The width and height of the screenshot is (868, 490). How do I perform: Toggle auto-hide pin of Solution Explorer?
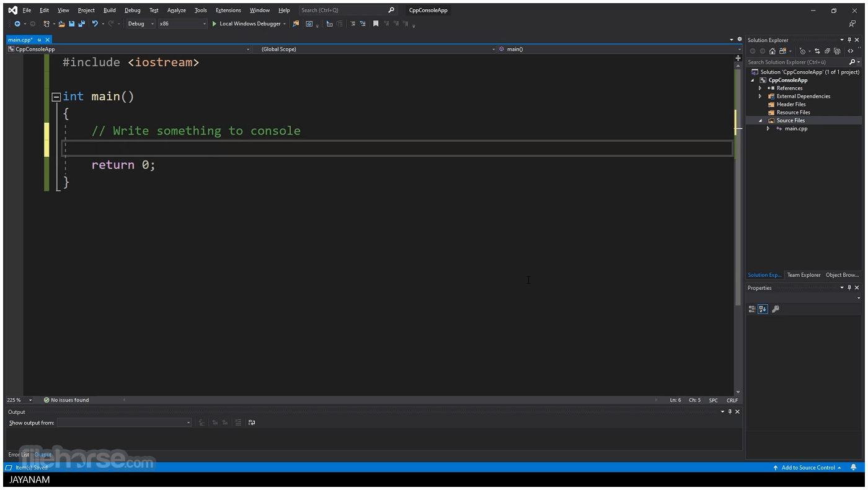coord(849,40)
